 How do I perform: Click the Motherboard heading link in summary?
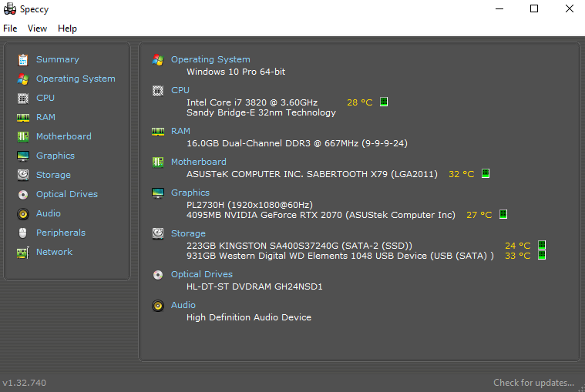coord(199,162)
